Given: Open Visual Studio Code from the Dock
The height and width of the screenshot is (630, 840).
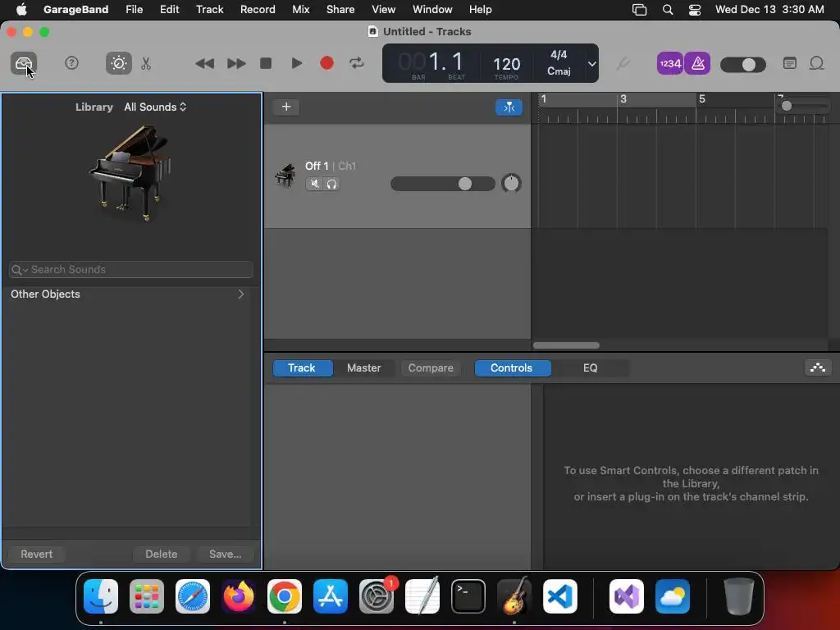Looking at the screenshot, I should [559, 596].
